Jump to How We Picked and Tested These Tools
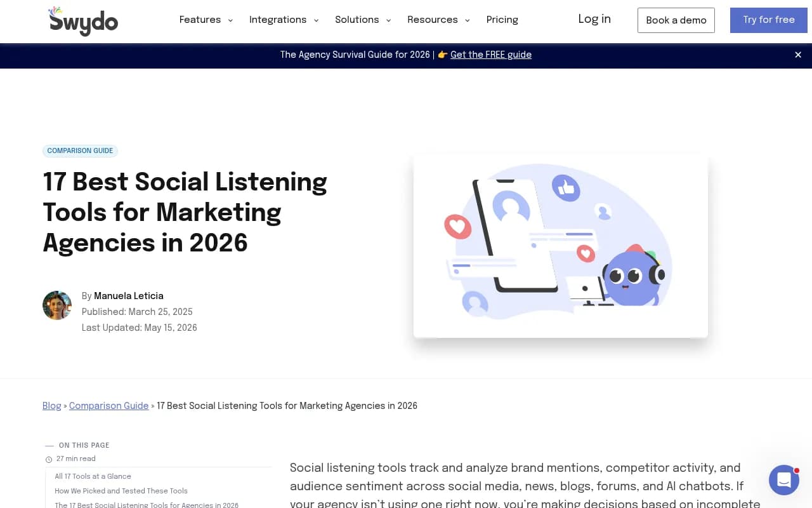Viewport: 812px width, 508px height. pos(121,491)
